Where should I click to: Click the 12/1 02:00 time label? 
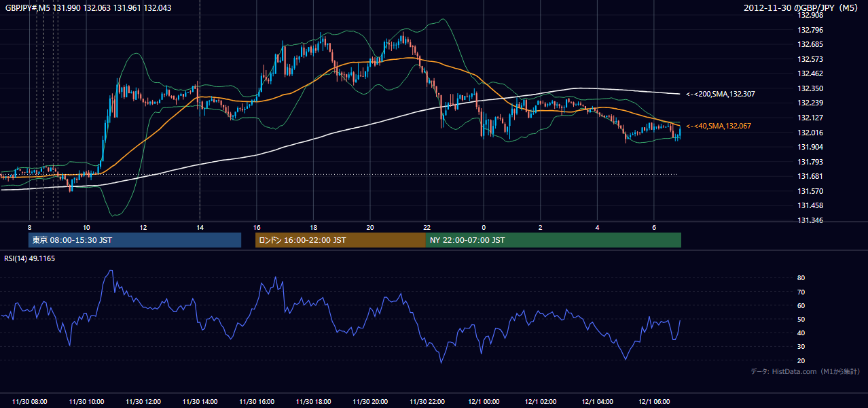coord(540,402)
